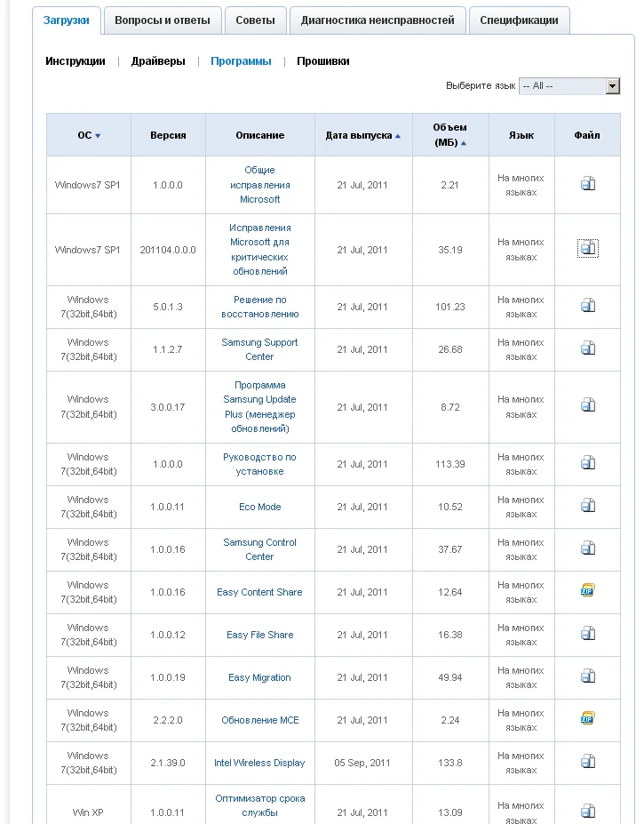This screenshot has height=824, width=644.
Task: Download file for Руководство по установке
Action: tap(588, 462)
